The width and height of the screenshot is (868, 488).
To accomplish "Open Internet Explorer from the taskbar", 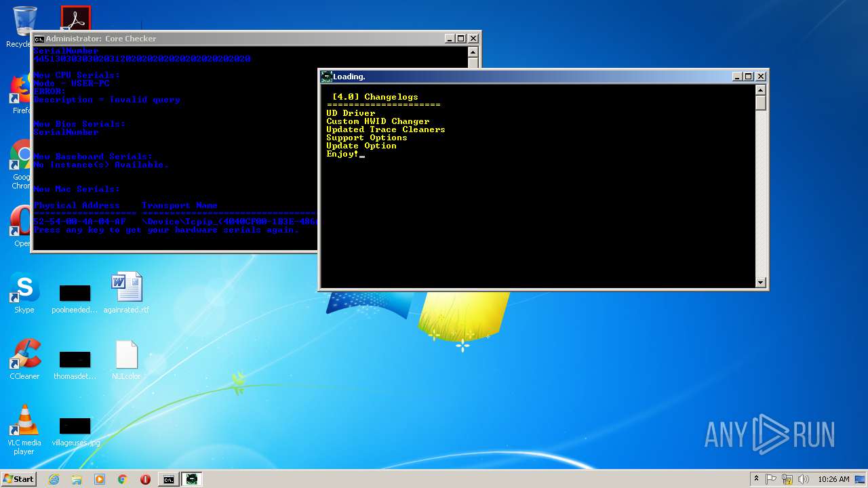I will 54,479.
